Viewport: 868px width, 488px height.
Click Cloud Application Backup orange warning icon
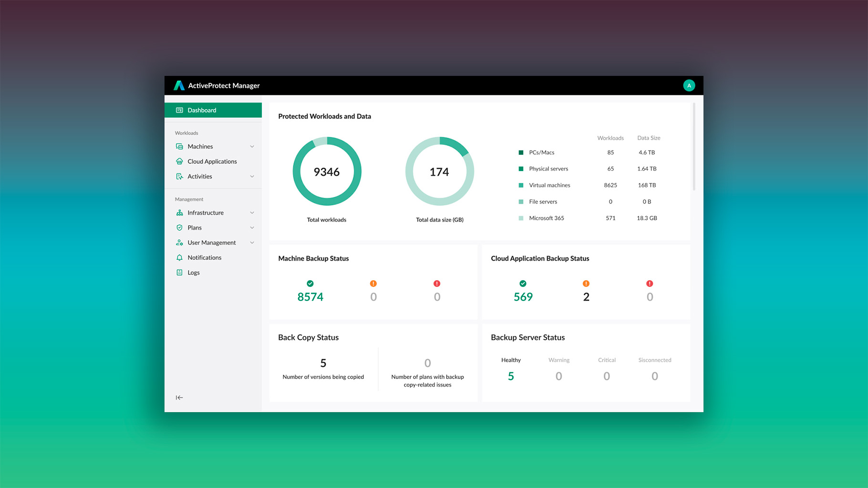point(586,284)
